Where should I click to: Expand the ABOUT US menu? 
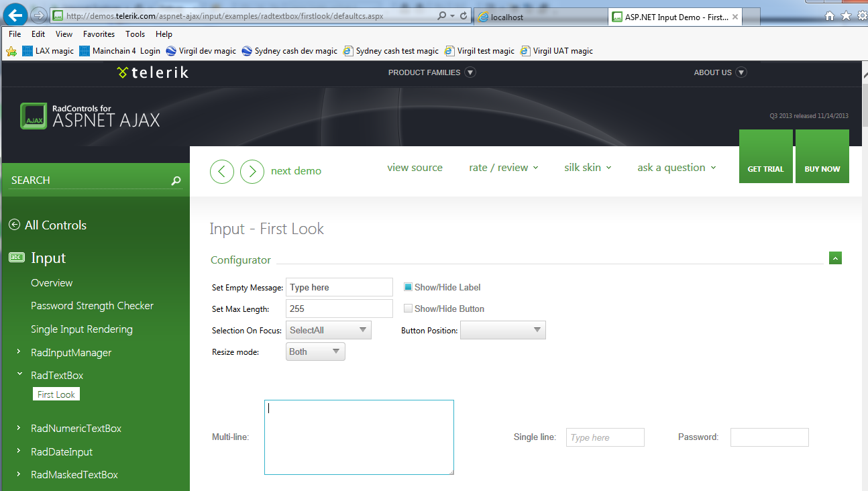tap(720, 72)
